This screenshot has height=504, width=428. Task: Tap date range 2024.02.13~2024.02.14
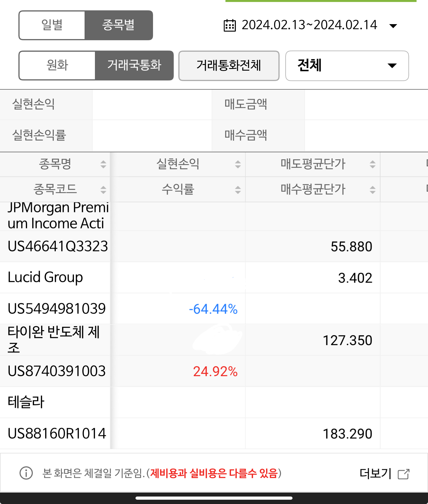point(309,25)
